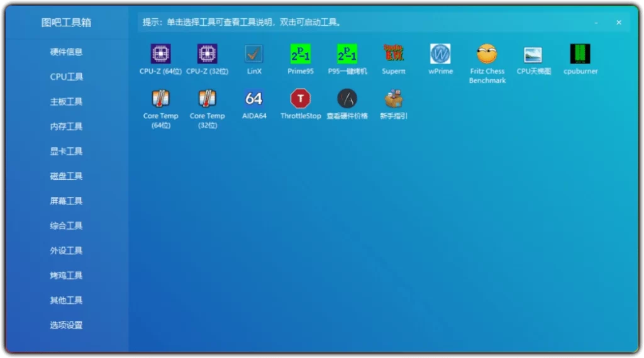Select the CPU-Z (64位) icon
This screenshot has height=358, width=644.
point(160,54)
